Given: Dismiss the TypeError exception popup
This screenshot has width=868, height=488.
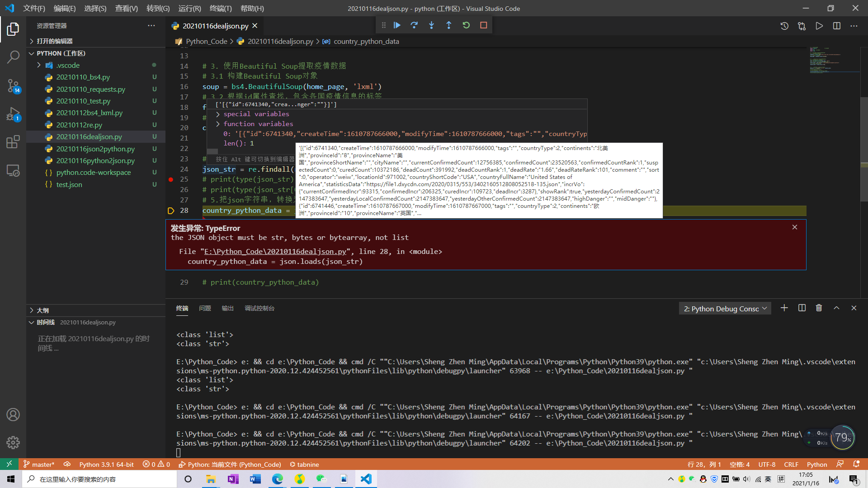Looking at the screenshot, I should coord(794,227).
